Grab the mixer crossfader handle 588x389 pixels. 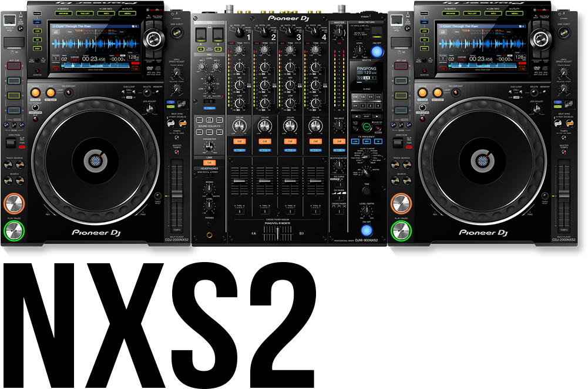[277, 233]
